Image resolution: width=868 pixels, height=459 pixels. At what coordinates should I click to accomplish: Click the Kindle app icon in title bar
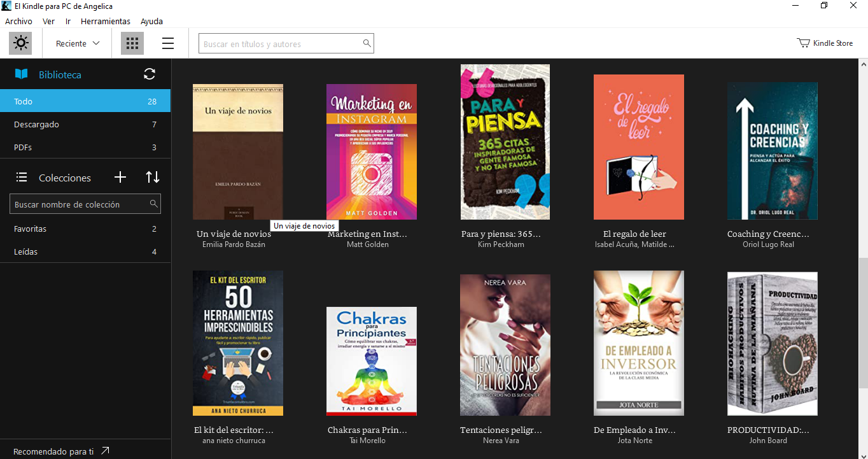pyautogui.click(x=6, y=6)
